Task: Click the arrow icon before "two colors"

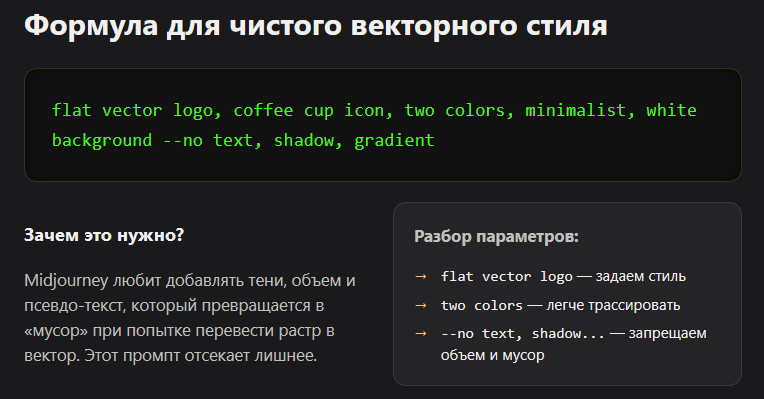Action: 421,305
